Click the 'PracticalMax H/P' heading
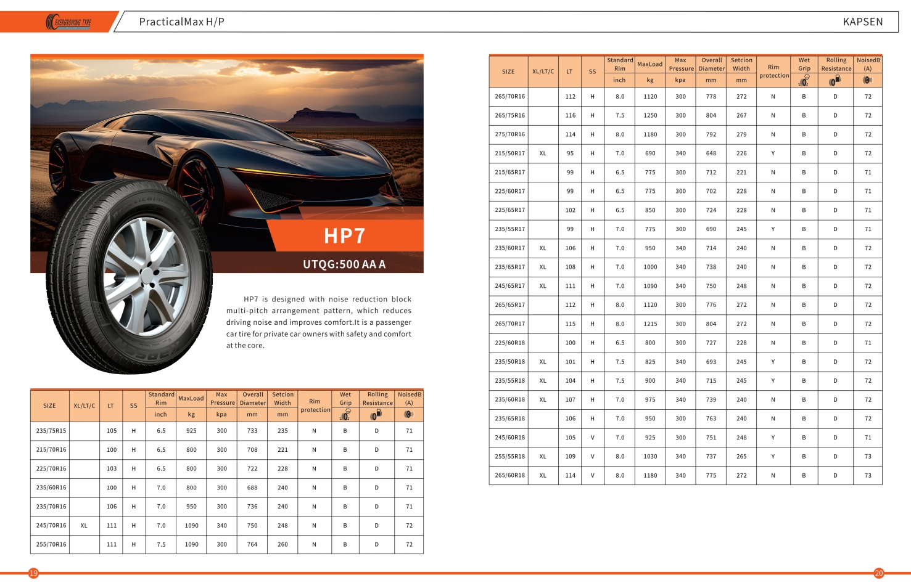This screenshot has height=588, width=911. (182, 22)
